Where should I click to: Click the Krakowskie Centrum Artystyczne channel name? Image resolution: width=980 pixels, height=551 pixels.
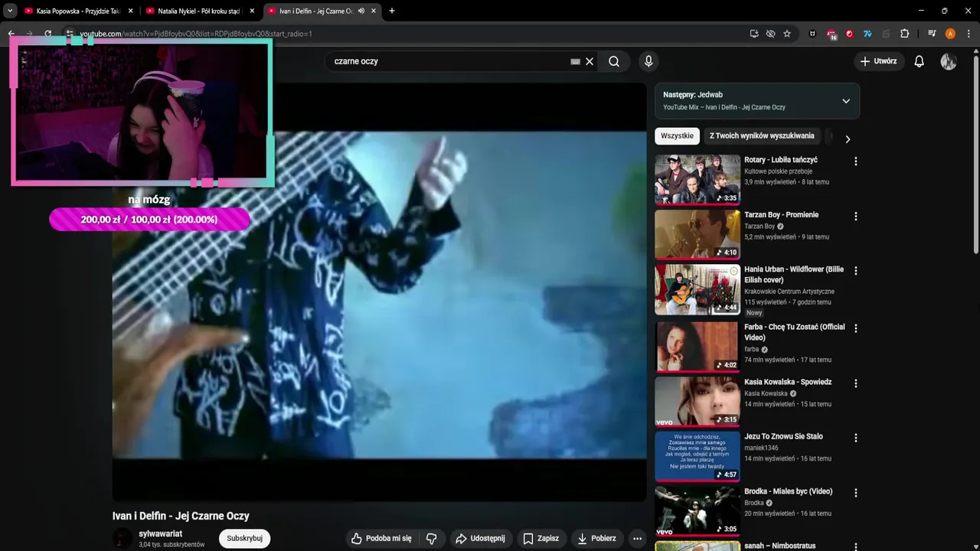pyautogui.click(x=789, y=292)
